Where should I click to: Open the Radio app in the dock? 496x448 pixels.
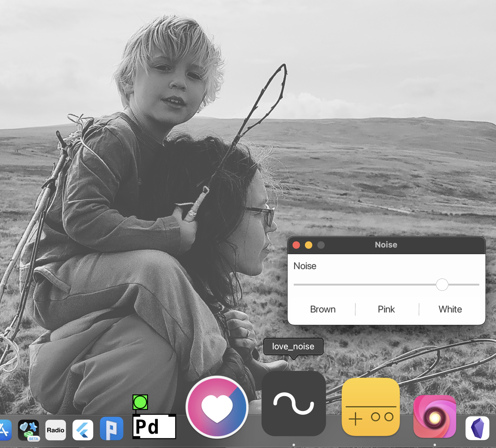tap(56, 430)
